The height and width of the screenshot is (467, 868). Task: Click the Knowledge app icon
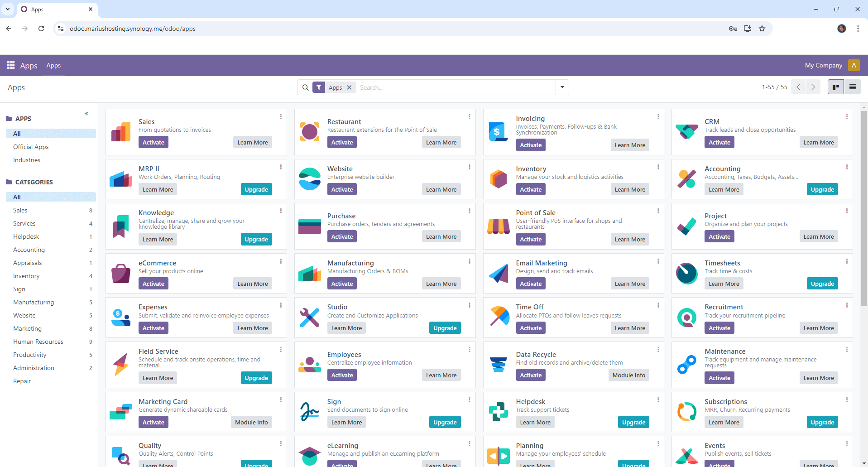click(121, 226)
